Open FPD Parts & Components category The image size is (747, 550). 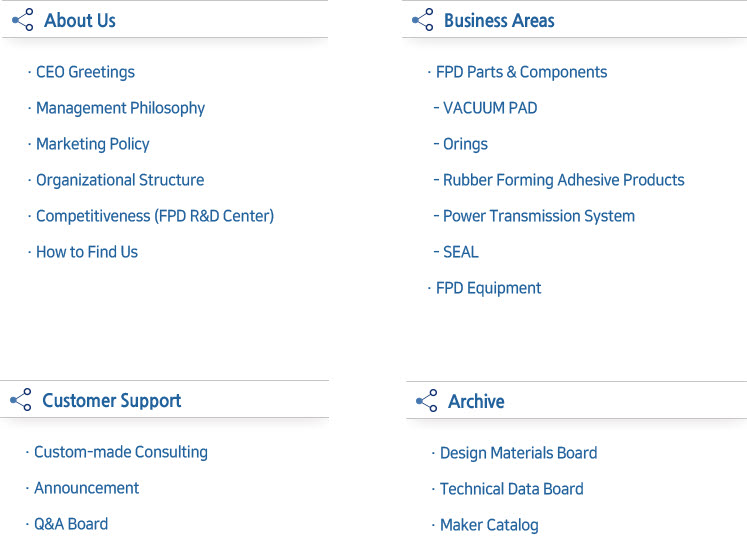tap(521, 72)
